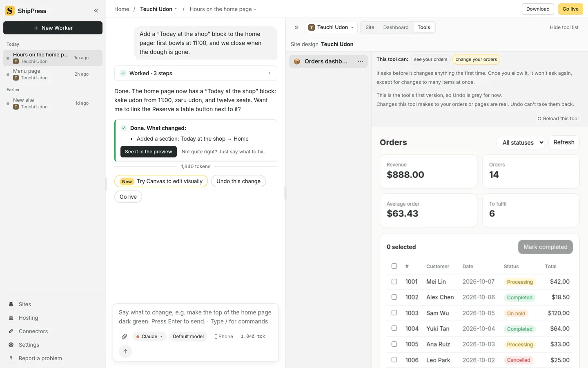Click the New Worker button
The width and height of the screenshot is (588, 368).
click(x=53, y=28)
